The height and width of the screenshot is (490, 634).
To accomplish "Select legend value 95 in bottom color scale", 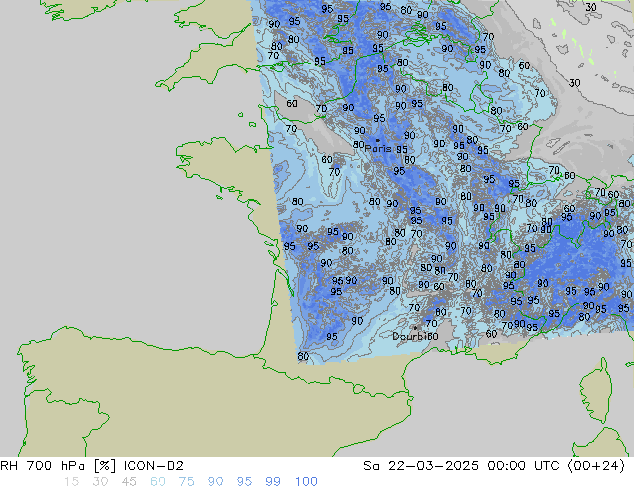I will click(x=244, y=482).
